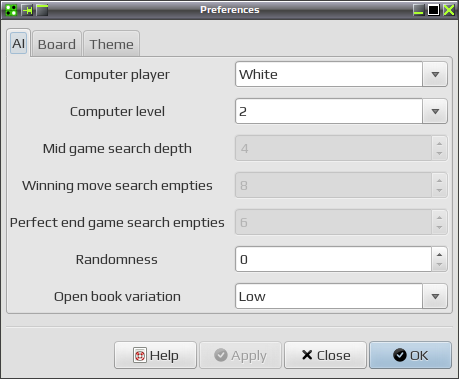
Task: Increase Mid game search depth stepper
Action: 439,143
